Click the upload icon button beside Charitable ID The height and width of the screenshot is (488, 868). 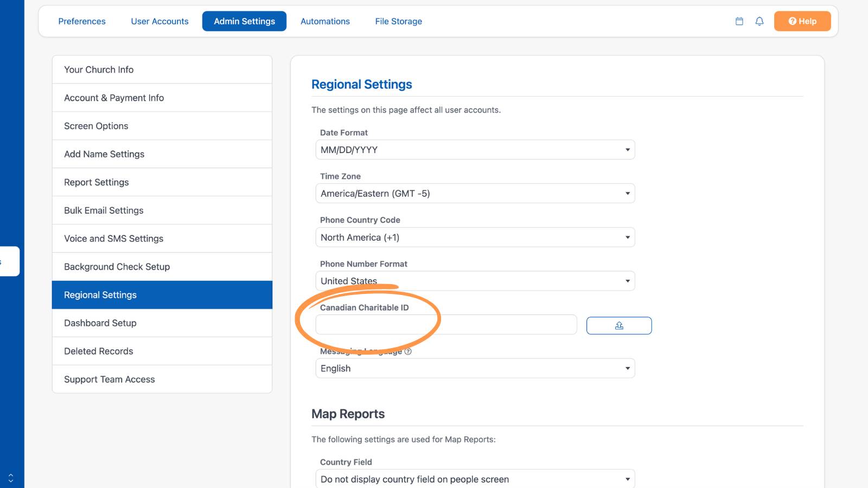click(619, 325)
